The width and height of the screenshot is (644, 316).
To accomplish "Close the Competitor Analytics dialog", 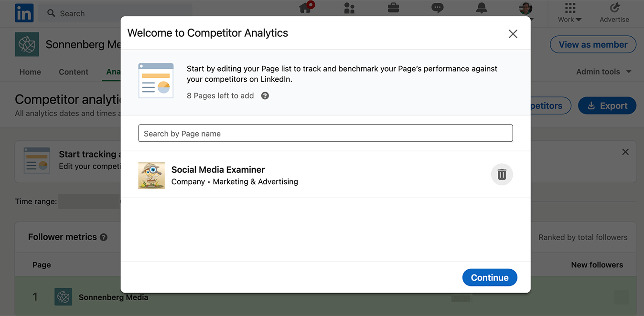I will click(513, 34).
